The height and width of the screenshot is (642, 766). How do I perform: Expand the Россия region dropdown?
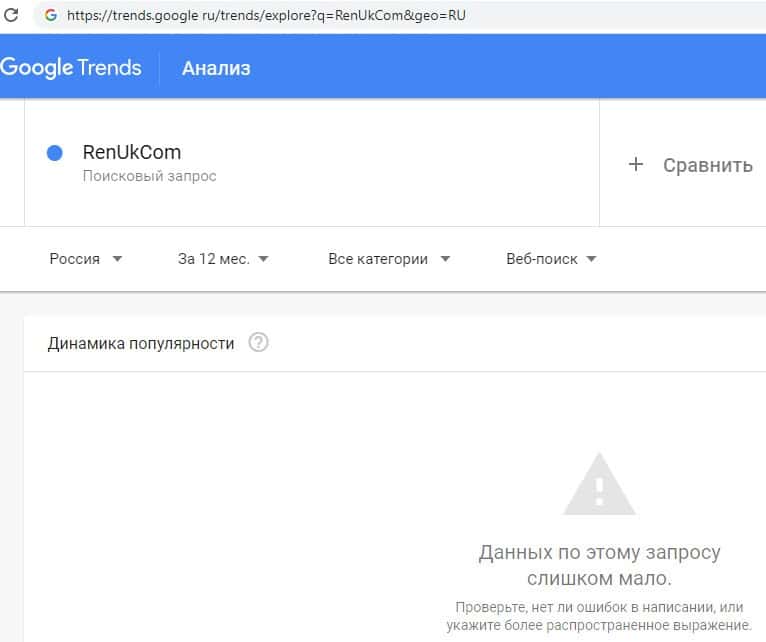tap(85, 259)
